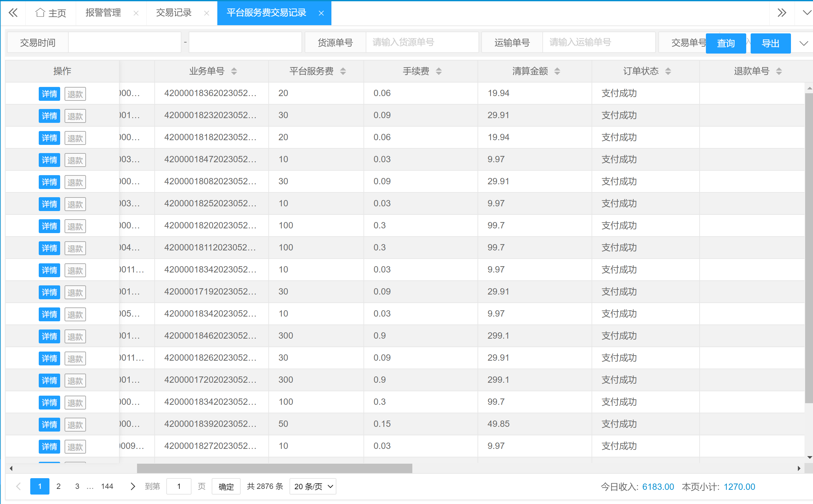This screenshot has width=813, height=504.
Task: Click the 到第 page number input
Action: coord(179,486)
